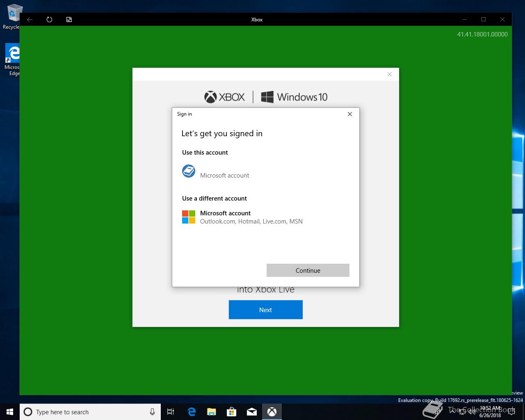Image resolution: width=525 pixels, height=420 pixels.
Task: Click the Xbox title bar compact view icon
Action: click(x=69, y=19)
